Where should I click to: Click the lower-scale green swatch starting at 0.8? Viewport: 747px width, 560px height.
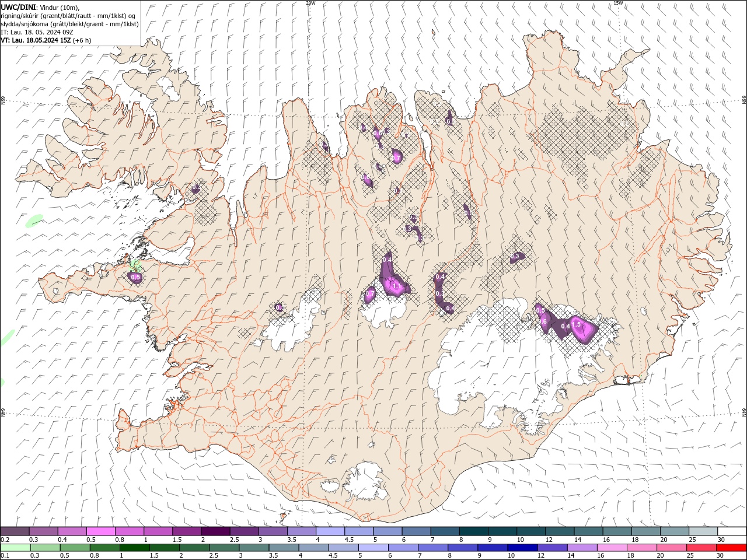(105, 548)
